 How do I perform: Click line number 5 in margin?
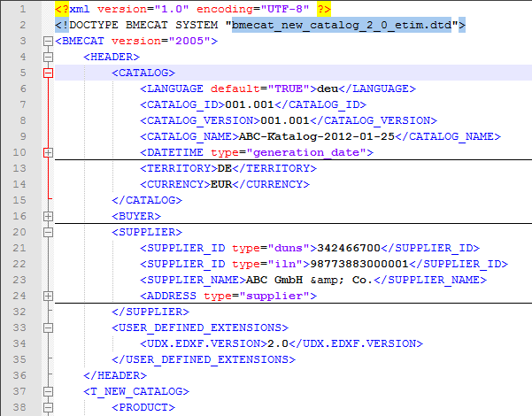tap(22, 73)
